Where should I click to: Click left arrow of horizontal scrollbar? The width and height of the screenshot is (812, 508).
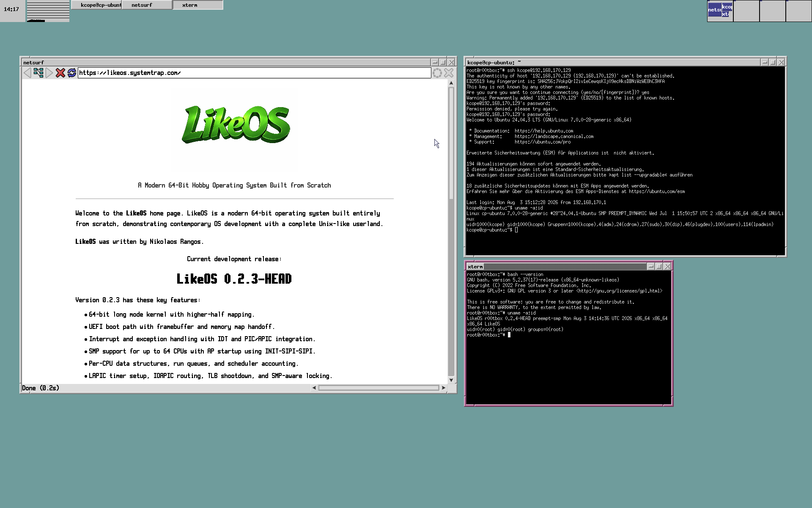point(314,388)
